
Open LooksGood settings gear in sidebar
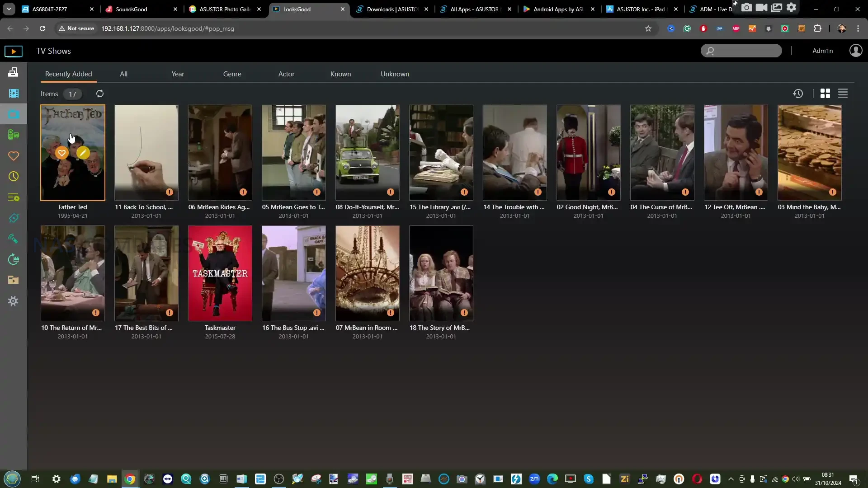coord(14,301)
